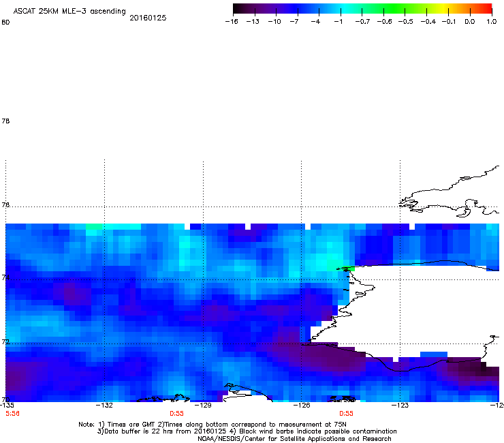Click the -132 longitude label
Image resolution: width=504 pixels, height=443 pixels.
(x=104, y=405)
